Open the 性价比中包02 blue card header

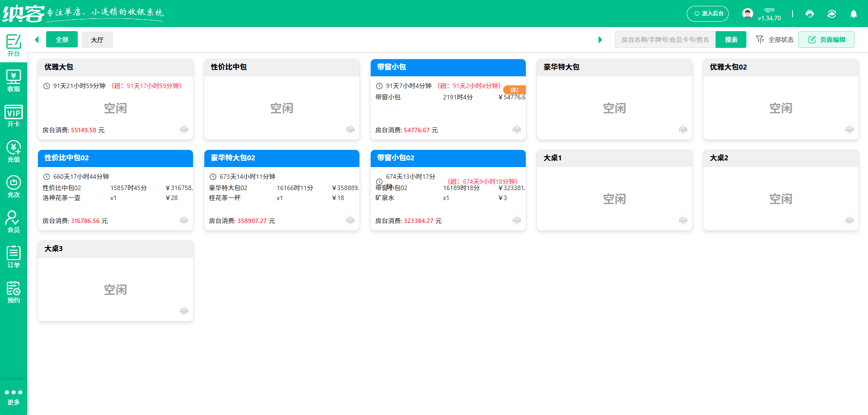click(x=115, y=158)
